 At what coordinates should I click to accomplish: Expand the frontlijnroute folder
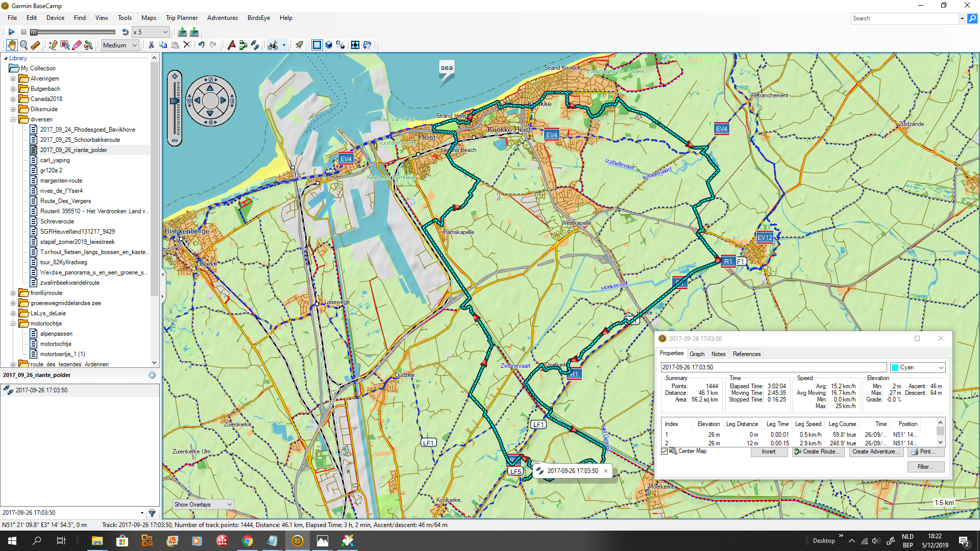(13, 293)
